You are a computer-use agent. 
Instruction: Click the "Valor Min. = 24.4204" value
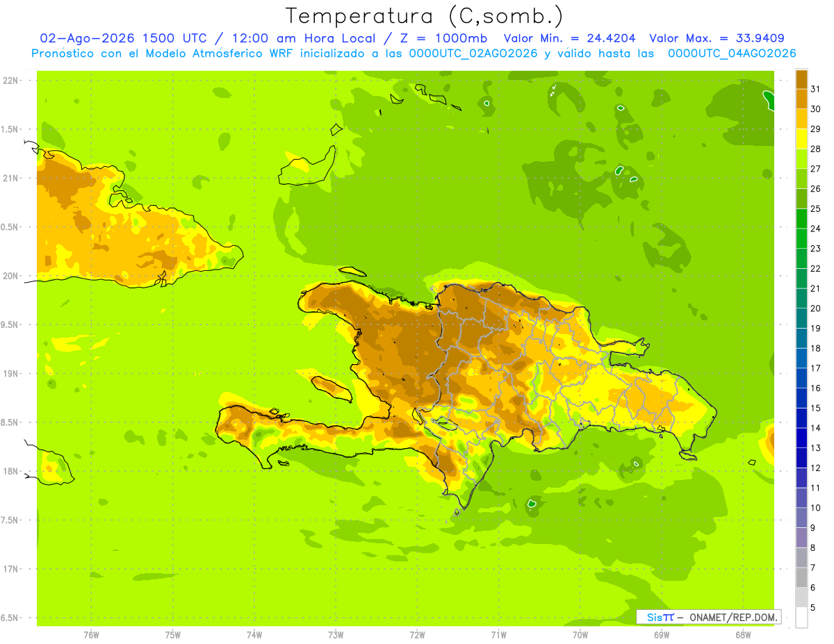pos(570,38)
